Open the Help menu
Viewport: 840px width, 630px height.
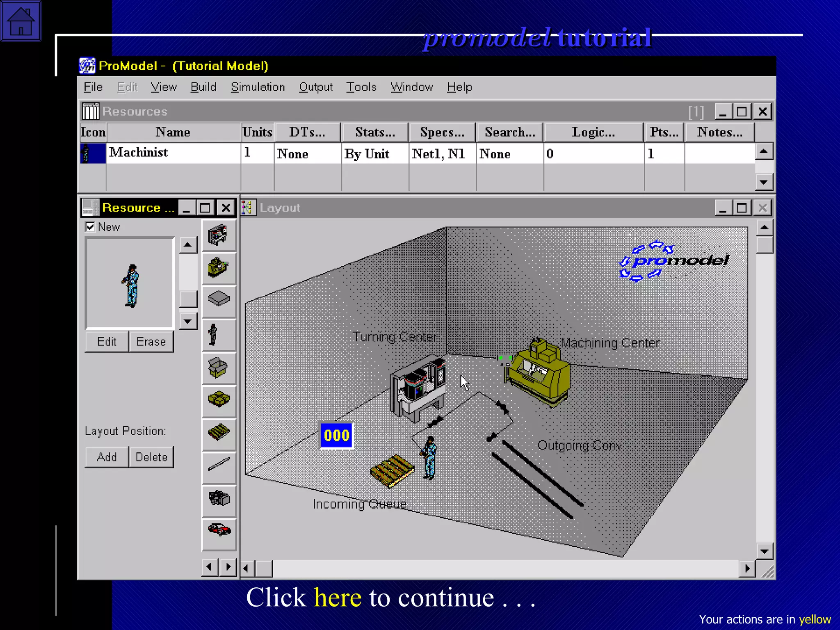(459, 87)
